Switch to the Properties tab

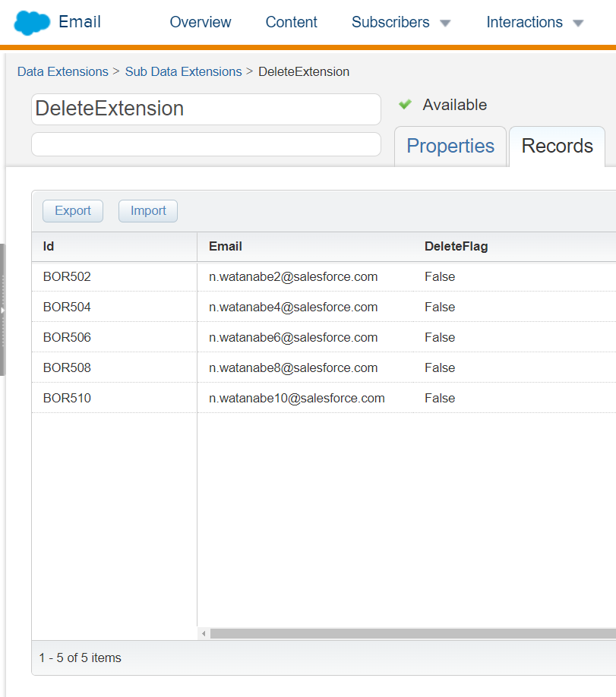tap(450, 147)
